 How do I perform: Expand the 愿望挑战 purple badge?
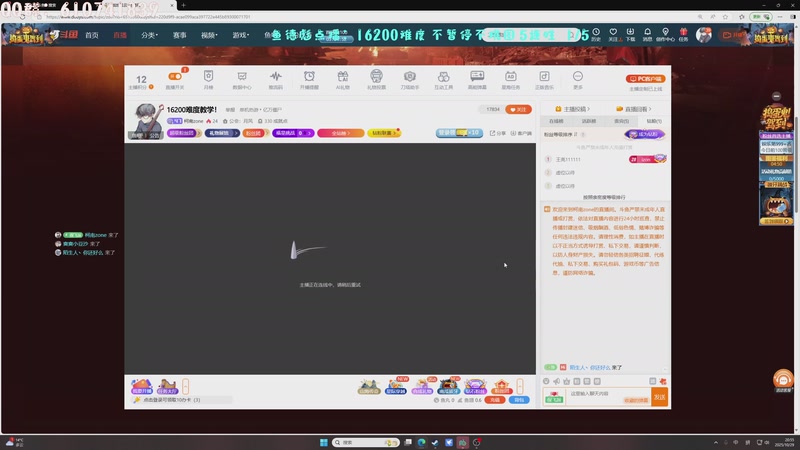coord(293,133)
